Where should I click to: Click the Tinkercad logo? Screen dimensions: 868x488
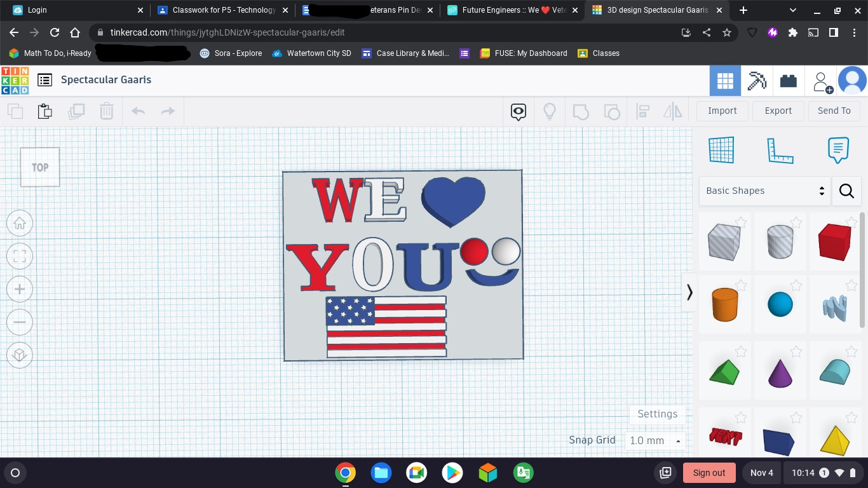pyautogui.click(x=15, y=80)
